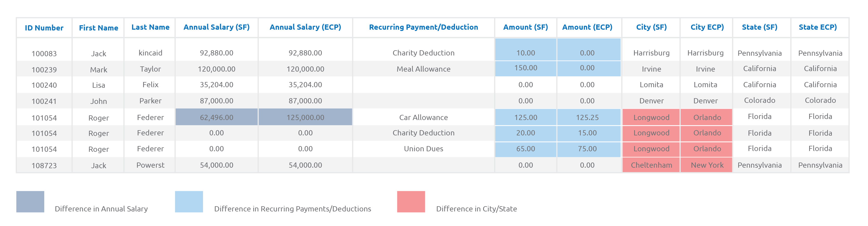Screen dimensions: 868x226
Task: Click the Powerst last name cell
Action: (150, 165)
